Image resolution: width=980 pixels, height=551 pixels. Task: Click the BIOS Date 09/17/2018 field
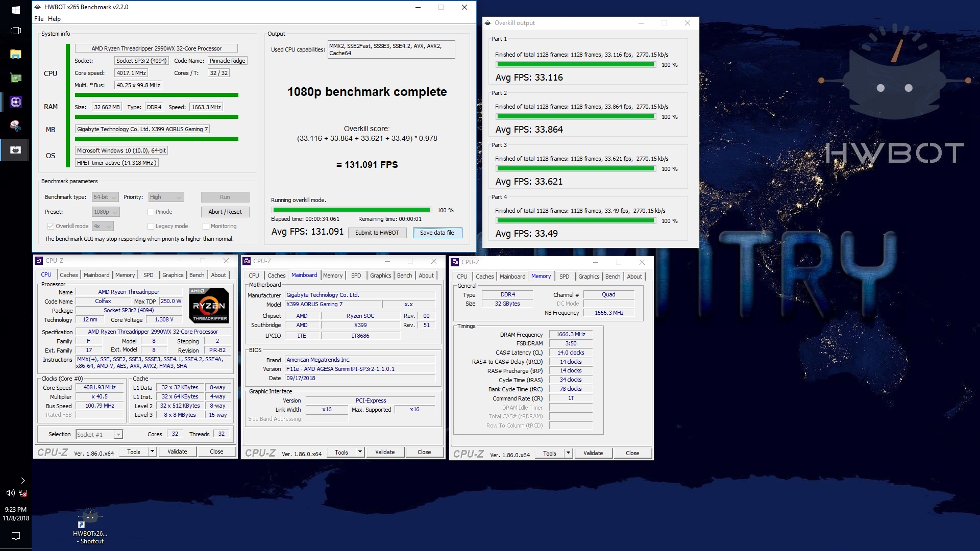point(360,379)
